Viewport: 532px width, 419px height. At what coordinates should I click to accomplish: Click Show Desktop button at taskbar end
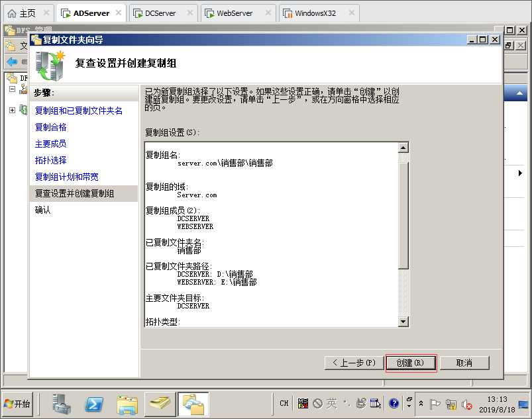[x=524, y=404]
